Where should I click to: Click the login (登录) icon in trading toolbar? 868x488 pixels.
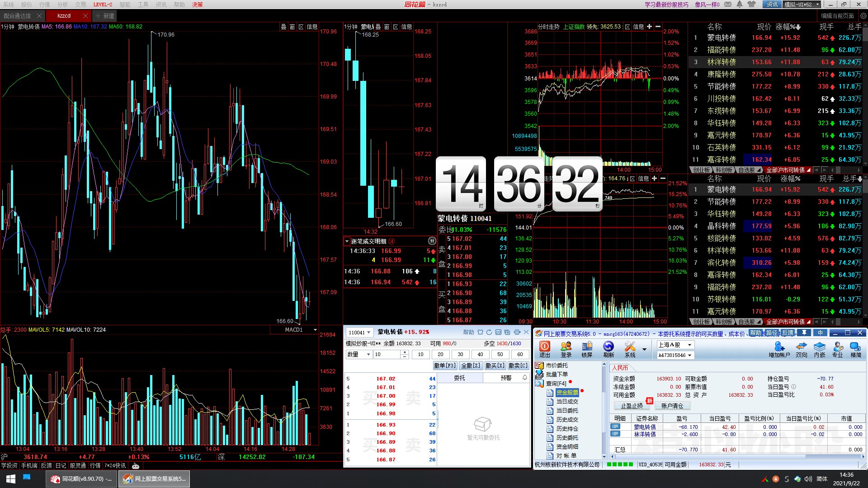[x=566, y=349]
